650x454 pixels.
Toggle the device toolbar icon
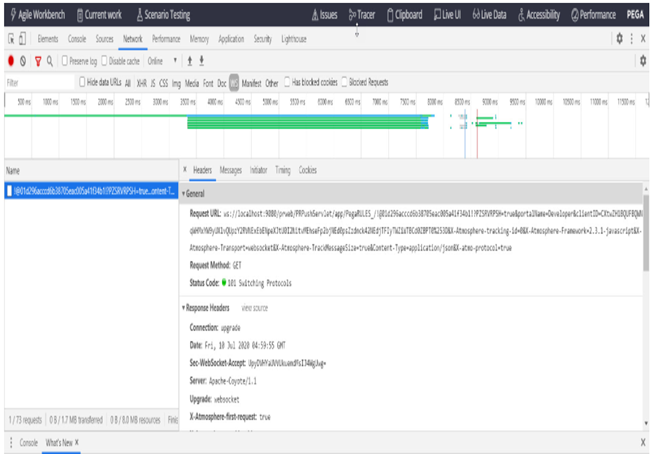pos(23,38)
